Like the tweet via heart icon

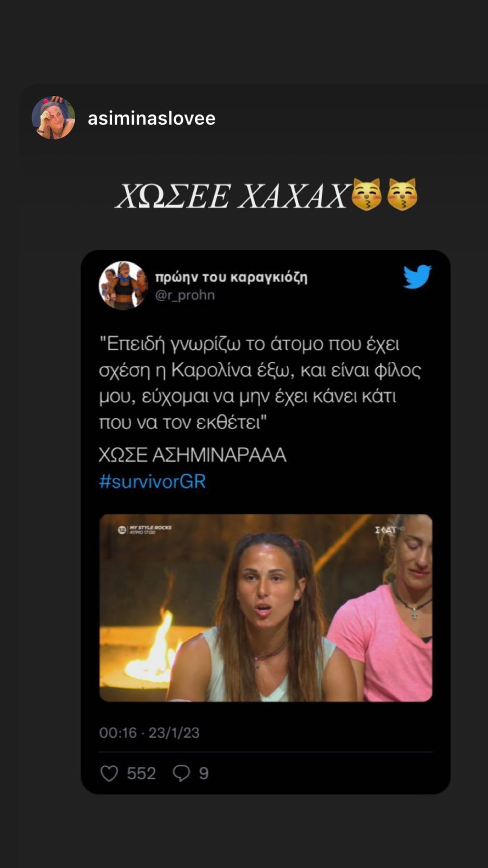point(109,774)
